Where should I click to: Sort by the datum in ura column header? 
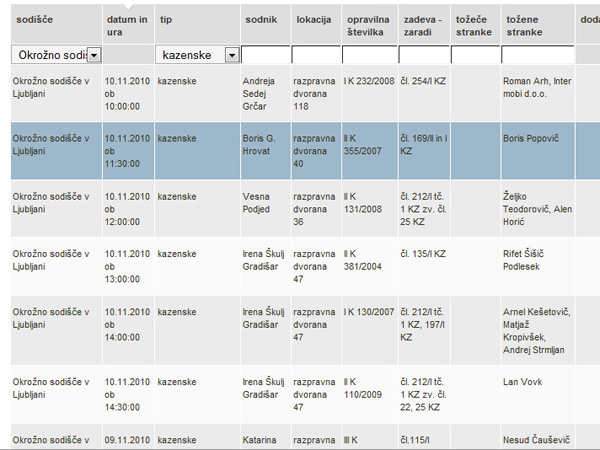point(126,26)
